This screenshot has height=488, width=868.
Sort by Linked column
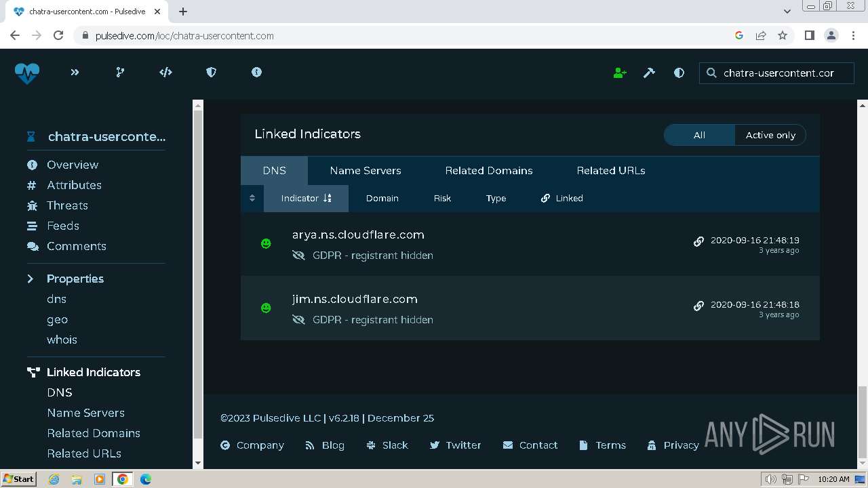coord(562,199)
